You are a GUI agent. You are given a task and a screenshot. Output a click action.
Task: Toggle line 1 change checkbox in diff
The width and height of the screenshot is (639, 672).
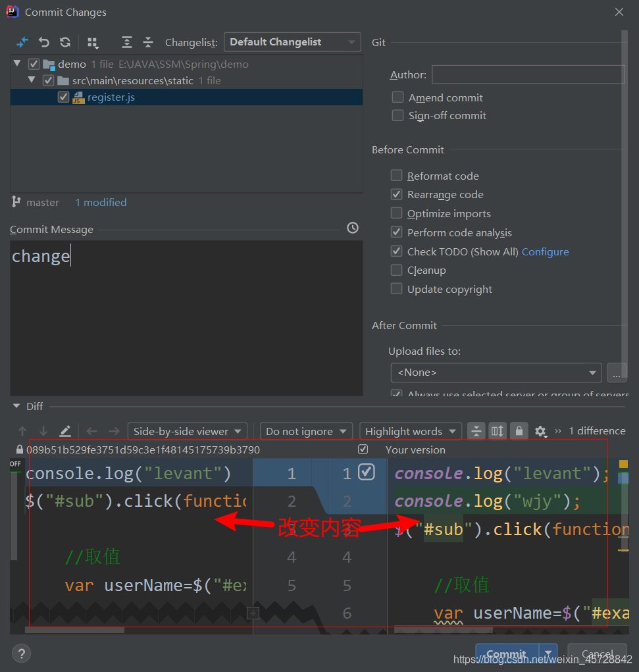367,472
